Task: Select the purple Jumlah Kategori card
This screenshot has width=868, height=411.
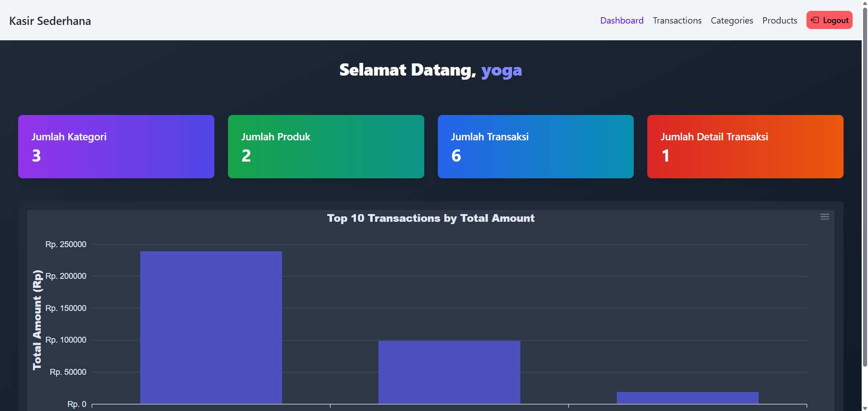Action: (116, 146)
